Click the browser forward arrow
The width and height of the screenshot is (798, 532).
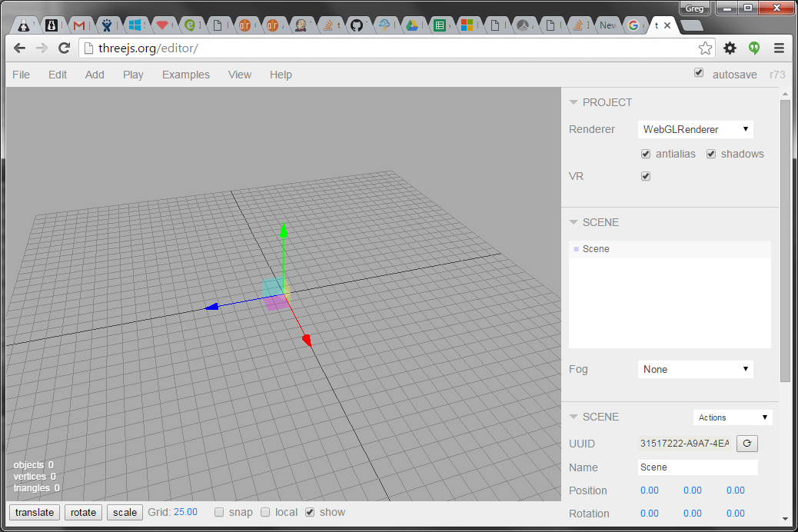(x=42, y=48)
